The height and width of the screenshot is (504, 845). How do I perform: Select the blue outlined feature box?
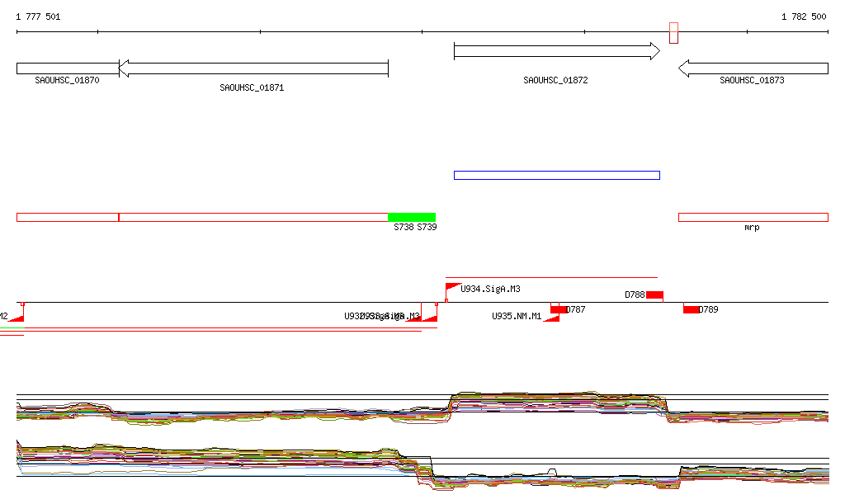[x=556, y=175]
